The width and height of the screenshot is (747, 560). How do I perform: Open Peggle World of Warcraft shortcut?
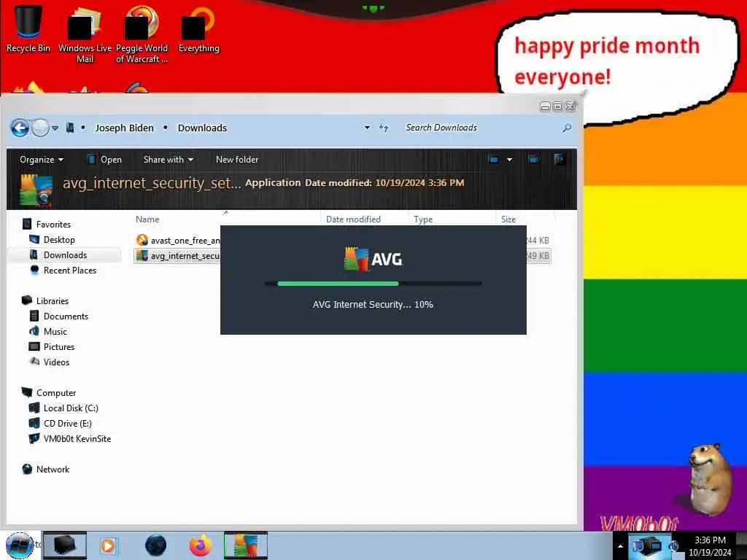point(142,34)
